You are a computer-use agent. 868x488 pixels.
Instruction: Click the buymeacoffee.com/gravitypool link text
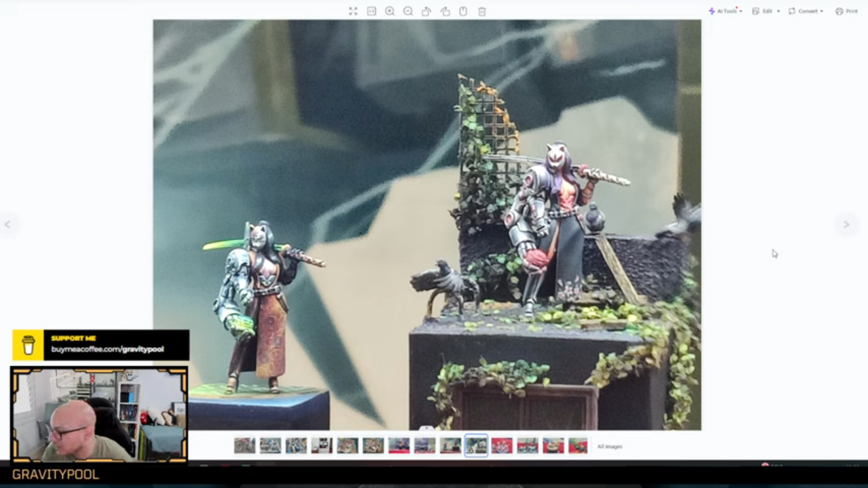click(107, 350)
